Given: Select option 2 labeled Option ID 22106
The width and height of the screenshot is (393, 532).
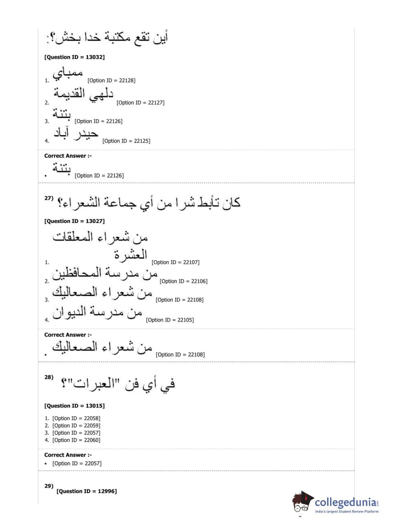Looking at the screenshot, I should [183, 281].
